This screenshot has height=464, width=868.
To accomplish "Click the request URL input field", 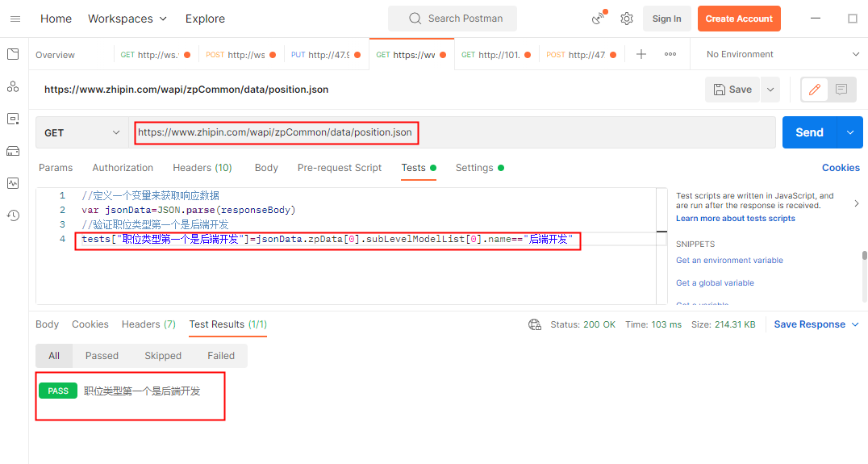I will [452, 132].
